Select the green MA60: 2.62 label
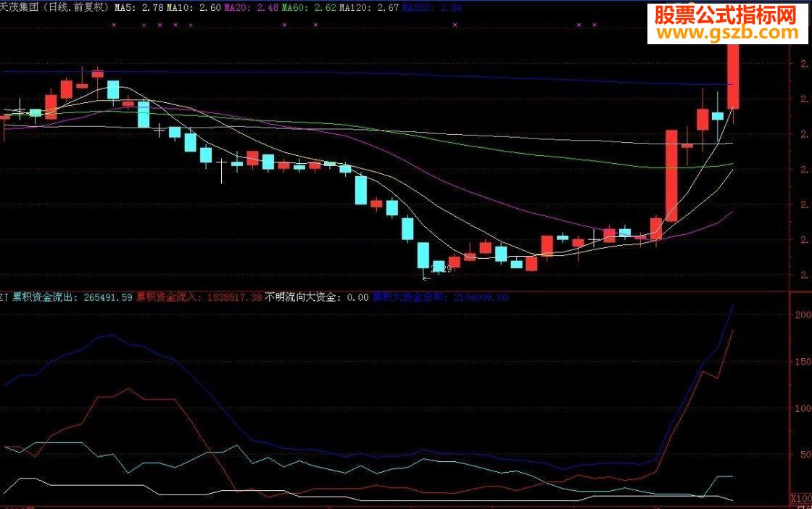This screenshot has height=509, width=812. click(x=309, y=8)
